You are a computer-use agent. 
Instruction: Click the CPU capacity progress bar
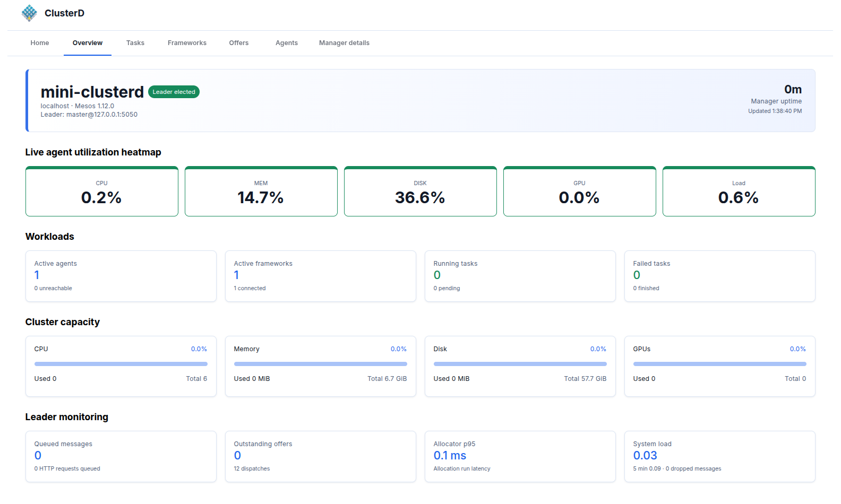tap(121, 364)
